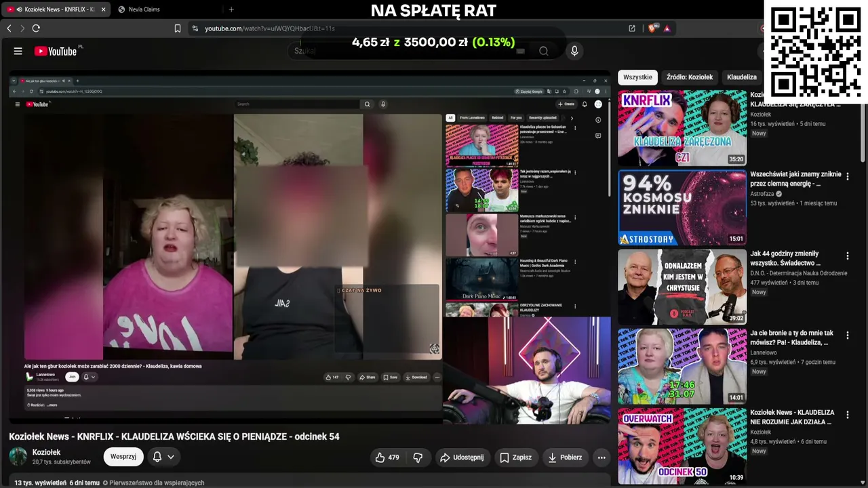Open the Koziołek channel avatar
The width and height of the screenshot is (868, 488).
point(18,457)
